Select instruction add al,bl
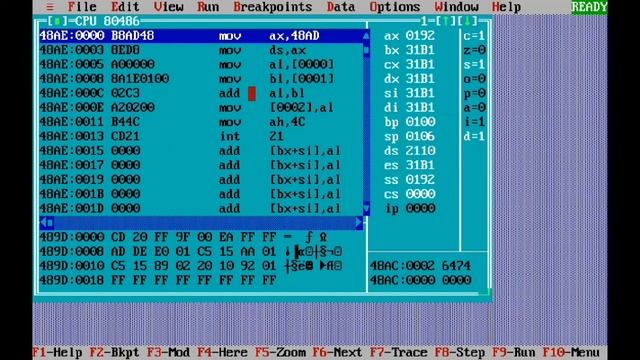This screenshot has height=360, width=640. pyautogui.click(x=201, y=93)
